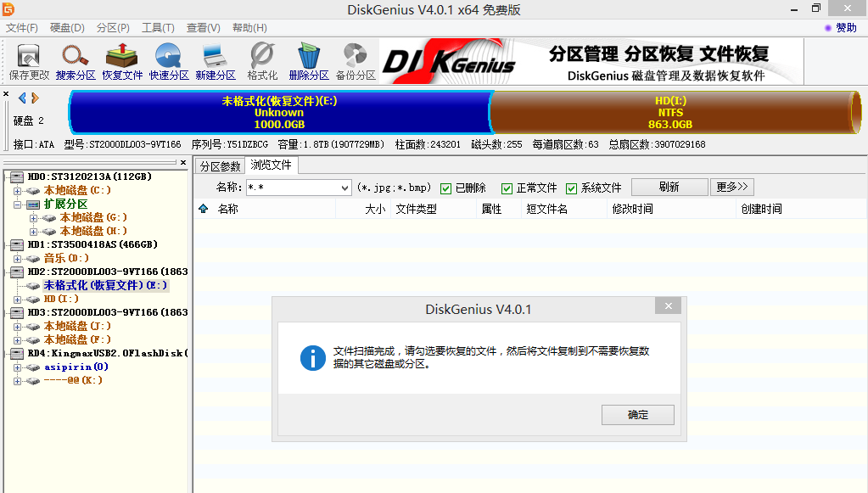868x493 pixels.
Task: Launch the 恢复文件 file recovery tool
Action: click(122, 61)
